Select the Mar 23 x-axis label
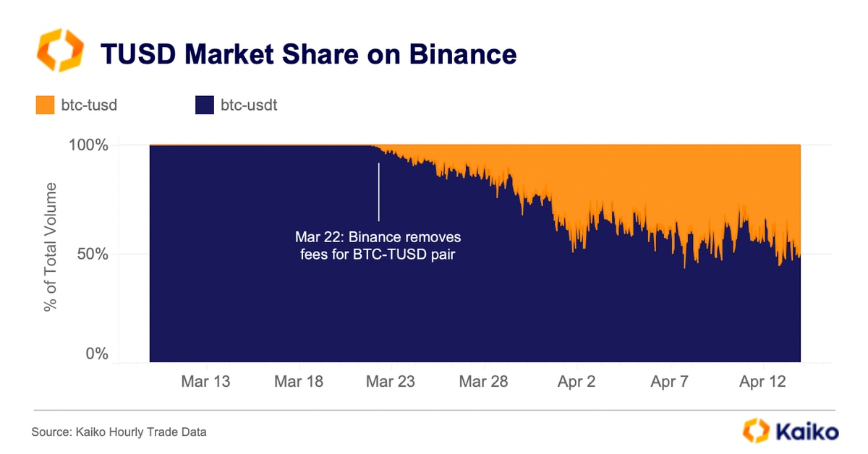868x454 pixels. (391, 382)
